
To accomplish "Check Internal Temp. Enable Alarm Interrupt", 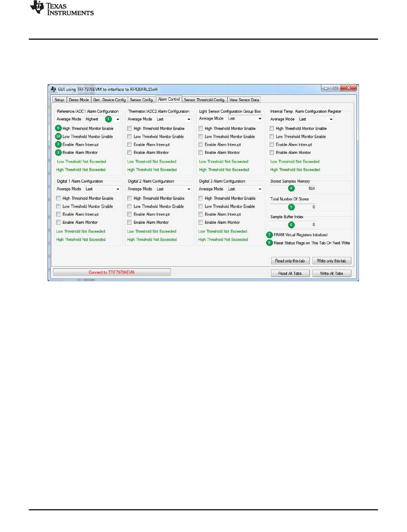I will (x=272, y=144).
